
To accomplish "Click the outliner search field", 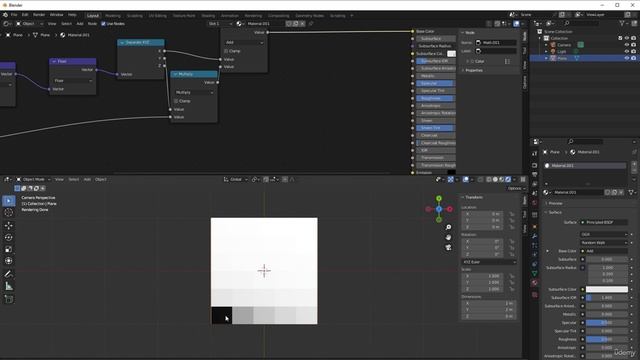I will coord(582,23).
